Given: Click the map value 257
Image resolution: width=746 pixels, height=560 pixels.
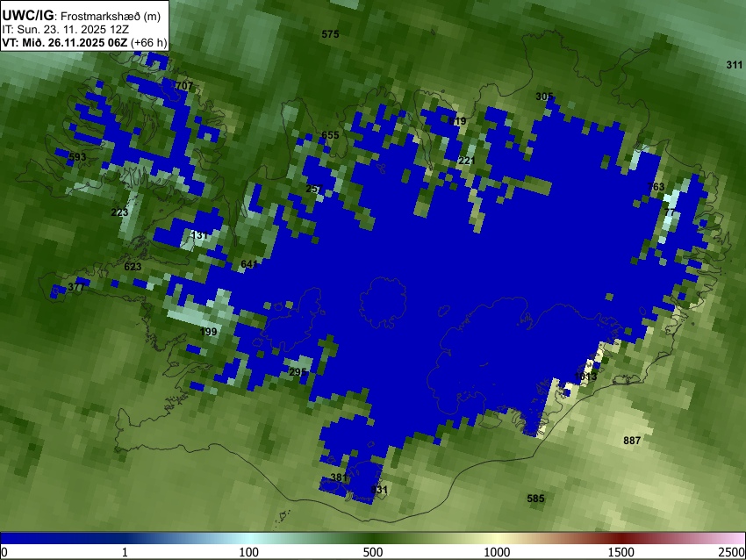Looking at the screenshot, I should pos(314,189).
